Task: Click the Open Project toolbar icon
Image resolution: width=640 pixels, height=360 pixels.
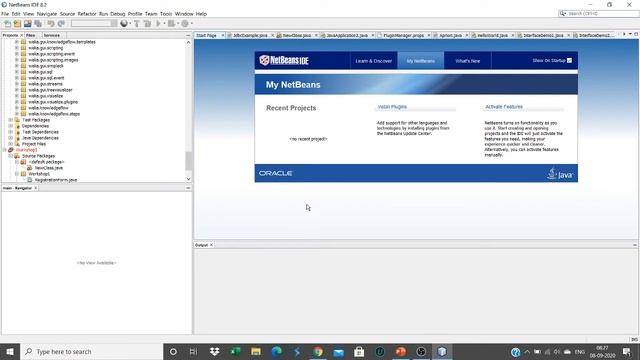Action: click(28, 24)
